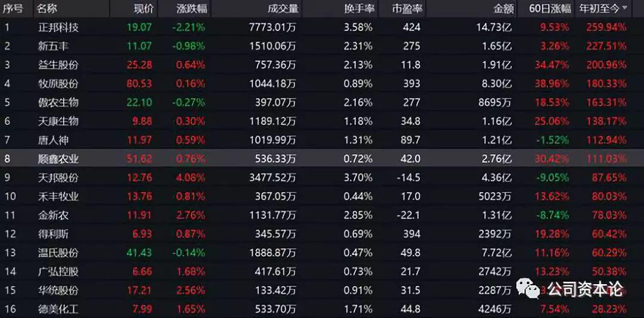The width and height of the screenshot is (644, 318).
Task: Sort by 涨跌幅 column header
Action: [x=192, y=8]
